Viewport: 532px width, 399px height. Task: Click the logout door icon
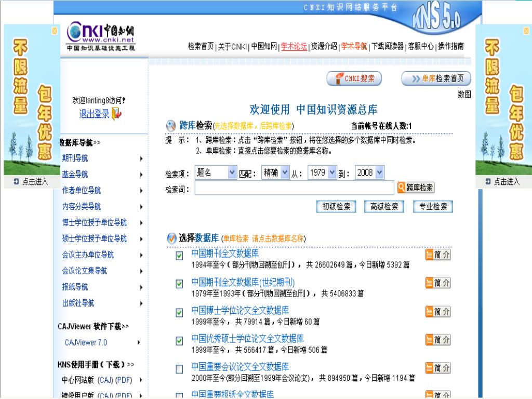coord(117,114)
